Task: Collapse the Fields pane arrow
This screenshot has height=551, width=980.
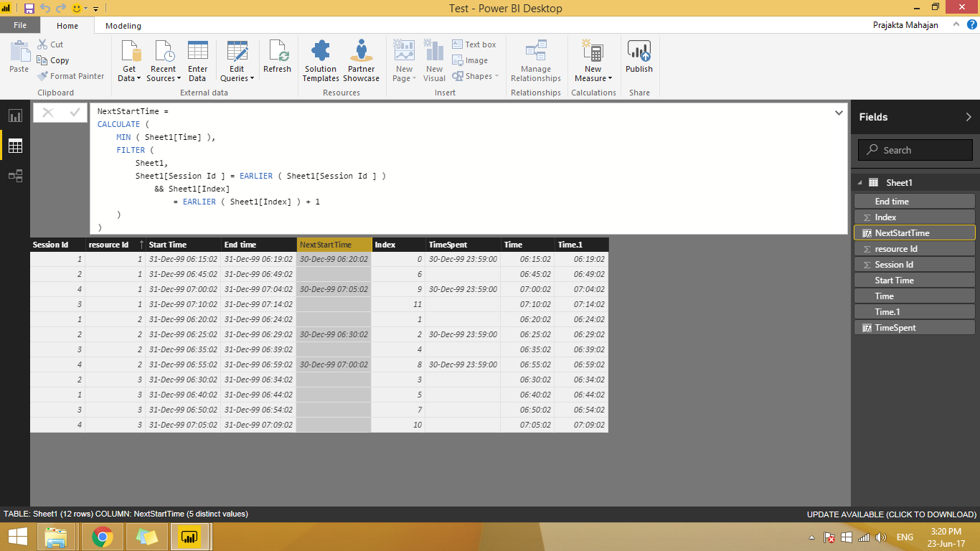Action: coord(969,117)
